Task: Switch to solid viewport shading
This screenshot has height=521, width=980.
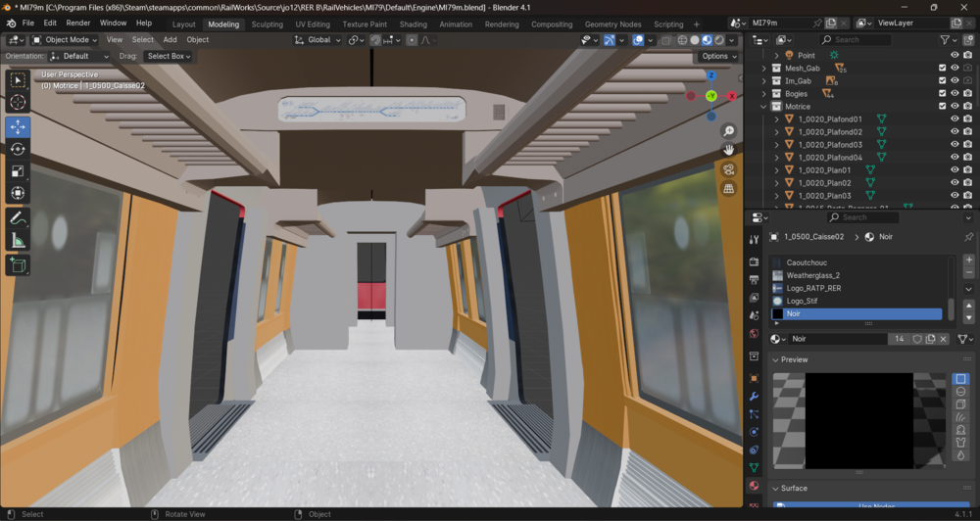Action: point(695,40)
